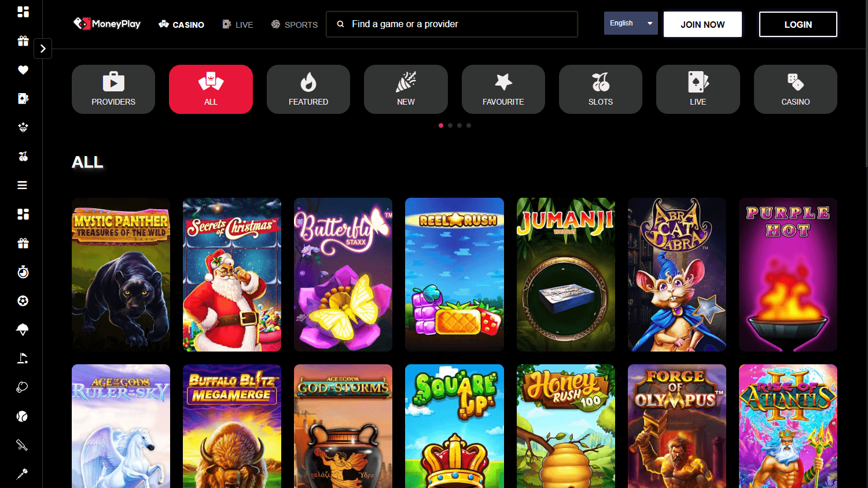Viewport: 868px width, 488px height.
Task: Click the boxing glove icon in sidebar
Action: pos(23,387)
